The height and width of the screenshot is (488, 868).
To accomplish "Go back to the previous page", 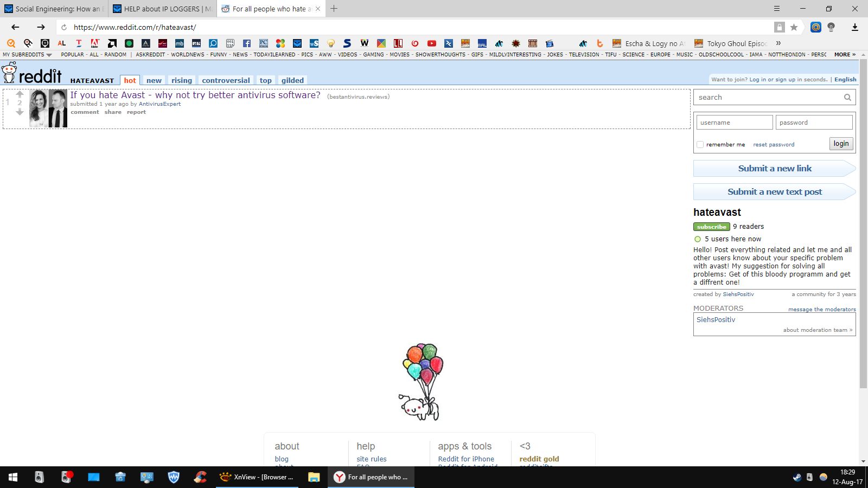I will (x=15, y=27).
